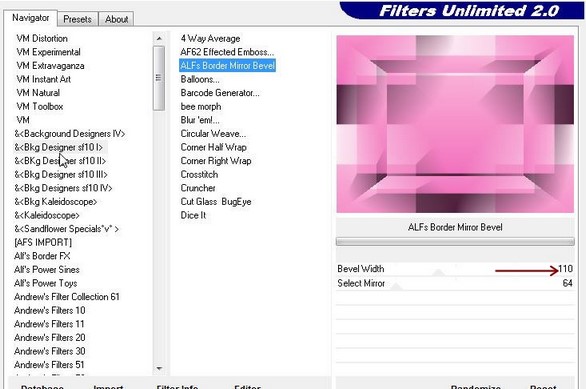This screenshot has width=586, height=389.
Task: Choose the Cut Glass BugEye filter
Action: [x=216, y=201]
